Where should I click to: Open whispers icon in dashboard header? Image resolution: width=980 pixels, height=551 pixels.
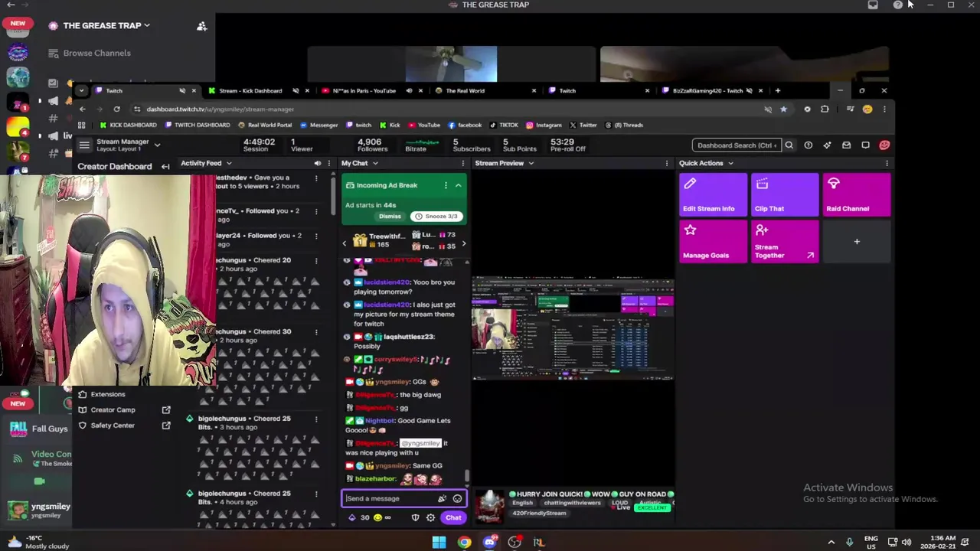pos(865,145)
